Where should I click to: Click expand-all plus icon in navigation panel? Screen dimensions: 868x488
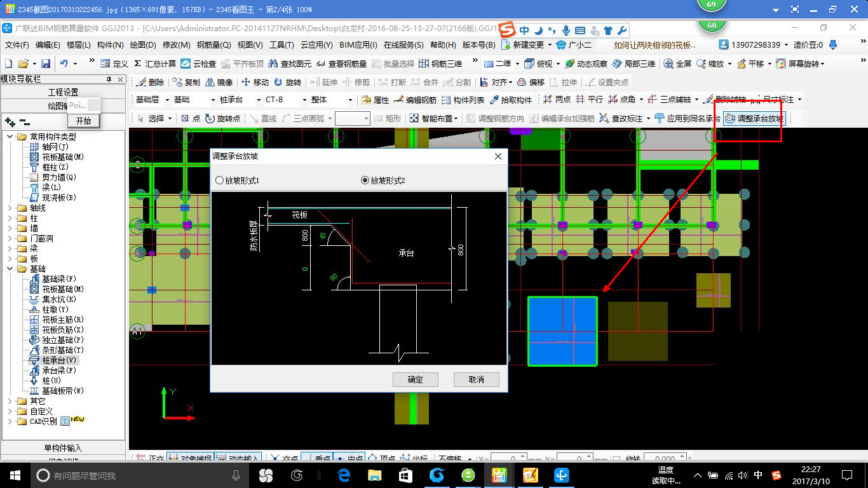pyautogui.click(x=10, y=122)
